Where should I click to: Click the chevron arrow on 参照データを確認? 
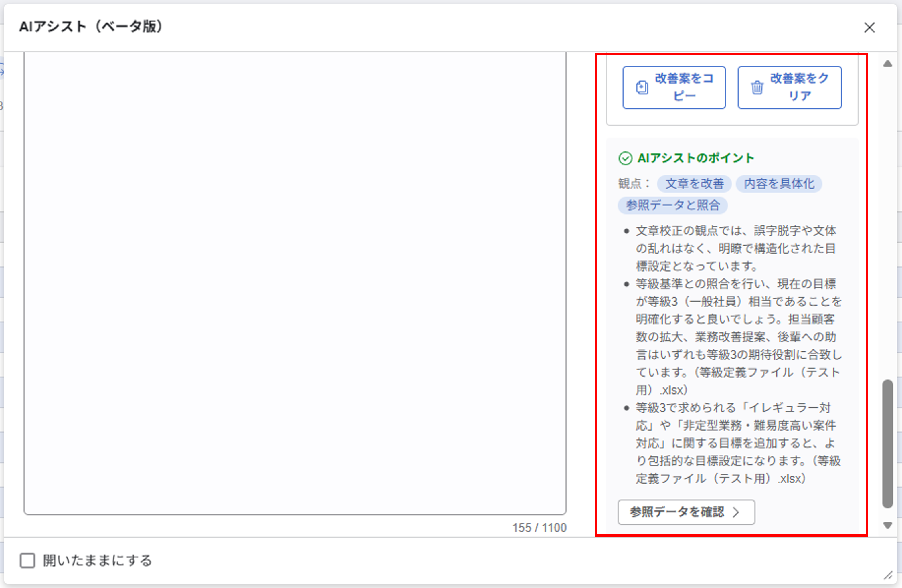coord(736,512)
